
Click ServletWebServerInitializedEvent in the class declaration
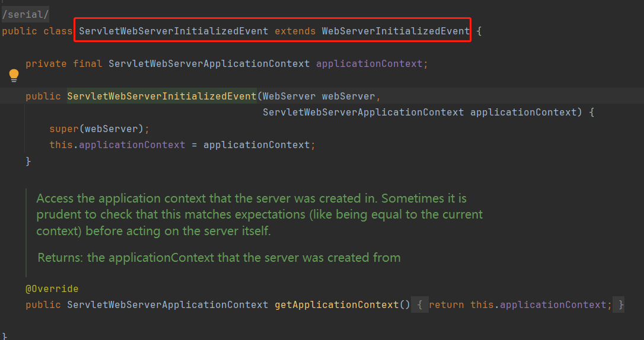click(x=173, y=31)
